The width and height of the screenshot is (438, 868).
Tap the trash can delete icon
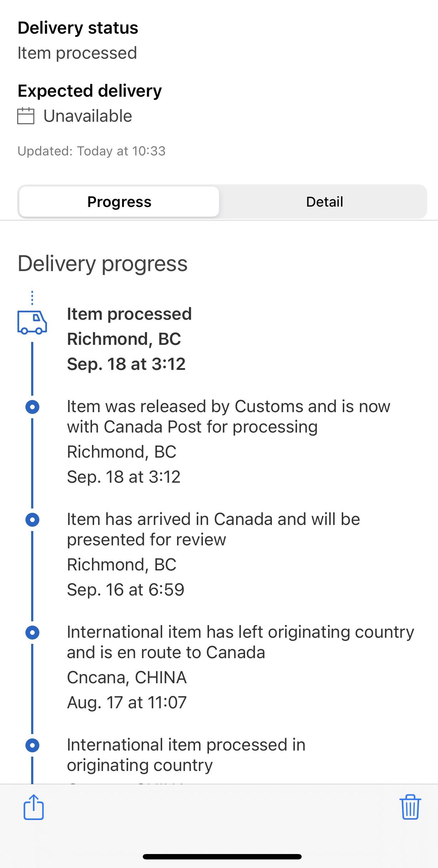click(x=410, y=807)
